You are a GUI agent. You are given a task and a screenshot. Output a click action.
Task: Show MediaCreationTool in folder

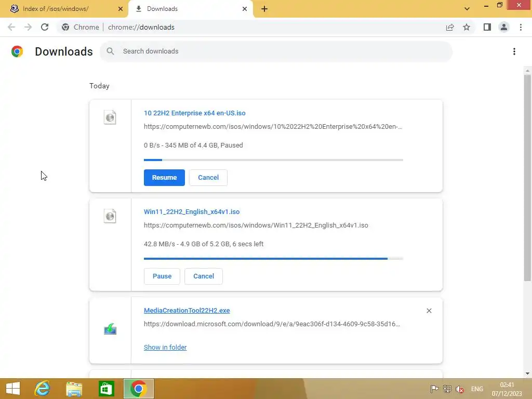tap(165, 347)
